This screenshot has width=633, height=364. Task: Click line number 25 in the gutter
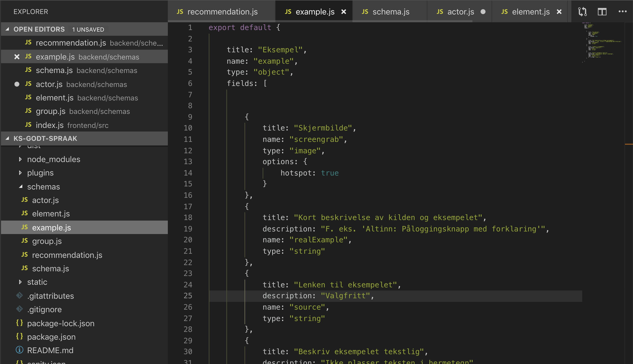tap(188, 296)
